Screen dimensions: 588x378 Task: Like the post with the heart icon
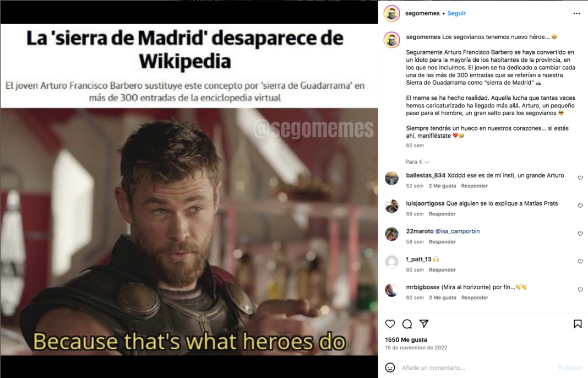click(390, 323)
